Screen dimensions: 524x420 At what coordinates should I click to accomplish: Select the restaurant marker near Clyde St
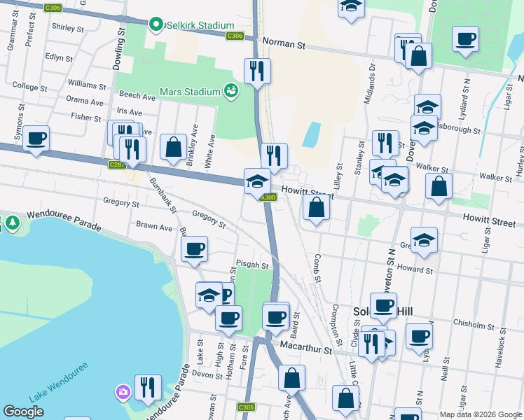pyautogui.click(x=371, y=346)
